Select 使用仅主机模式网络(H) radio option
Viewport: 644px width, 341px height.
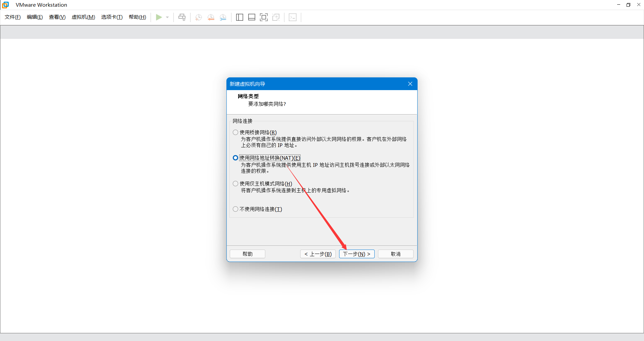click(x=263, y=184)
